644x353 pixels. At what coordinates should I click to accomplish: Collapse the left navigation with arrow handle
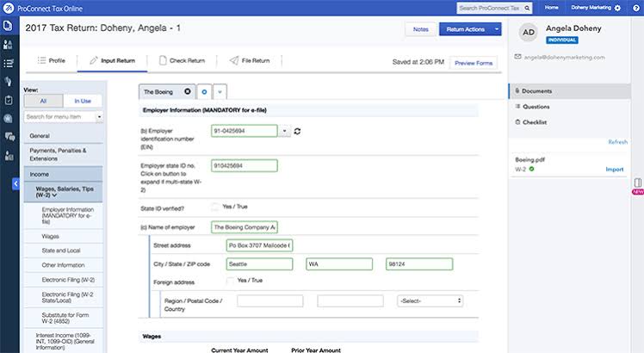[x=15, y=183]
